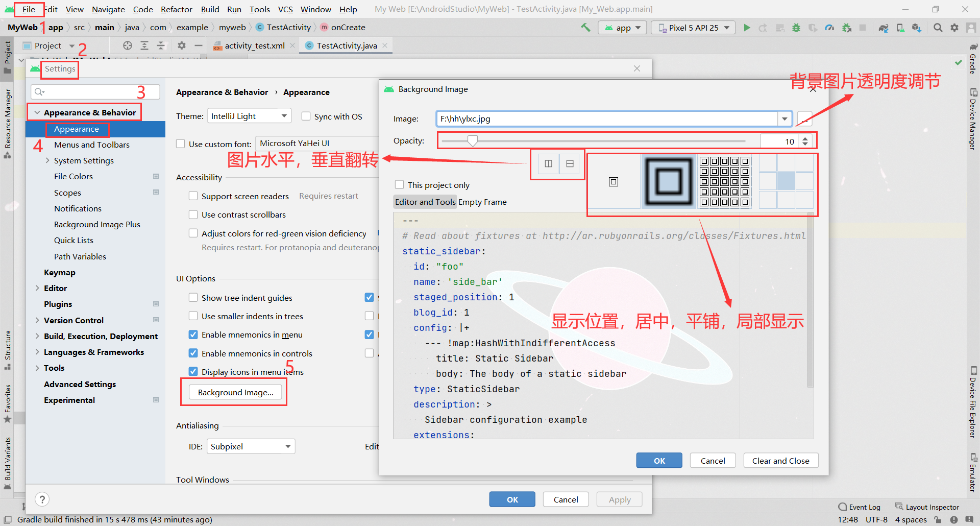
Task: Run the app with green play icon
Action: pyautogui.click(x=747, y=28)
